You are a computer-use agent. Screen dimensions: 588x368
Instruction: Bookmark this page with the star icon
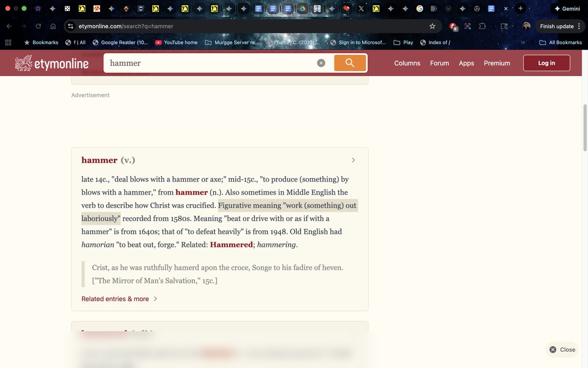click(x=432, y=26)
